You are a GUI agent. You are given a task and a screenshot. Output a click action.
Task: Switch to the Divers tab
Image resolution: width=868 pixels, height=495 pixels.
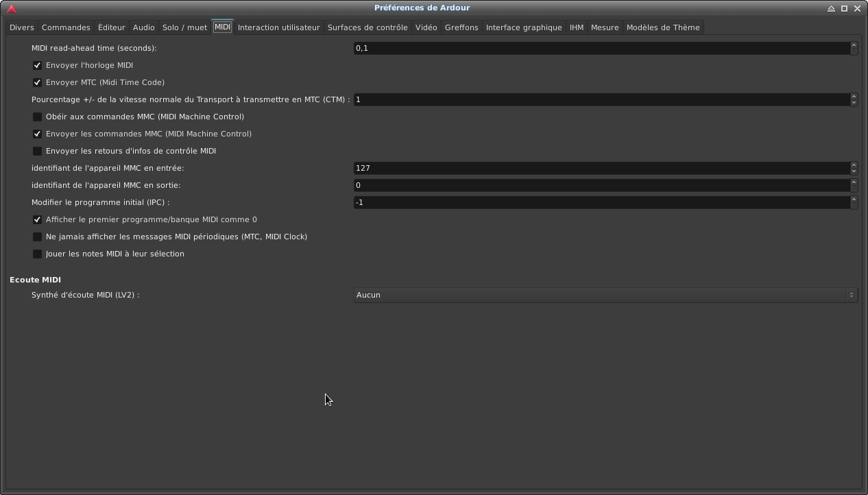(x=22, y=27)
